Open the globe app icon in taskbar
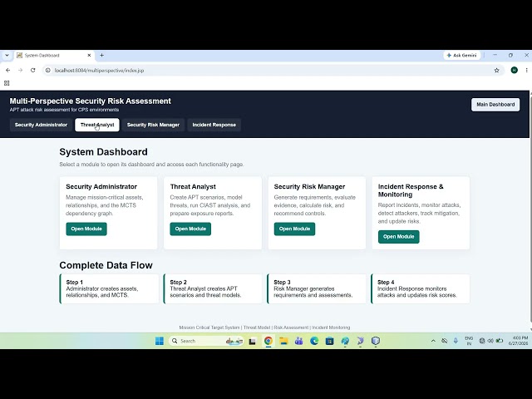The width and height of the screenshot is (532, 399). (345, 341)
